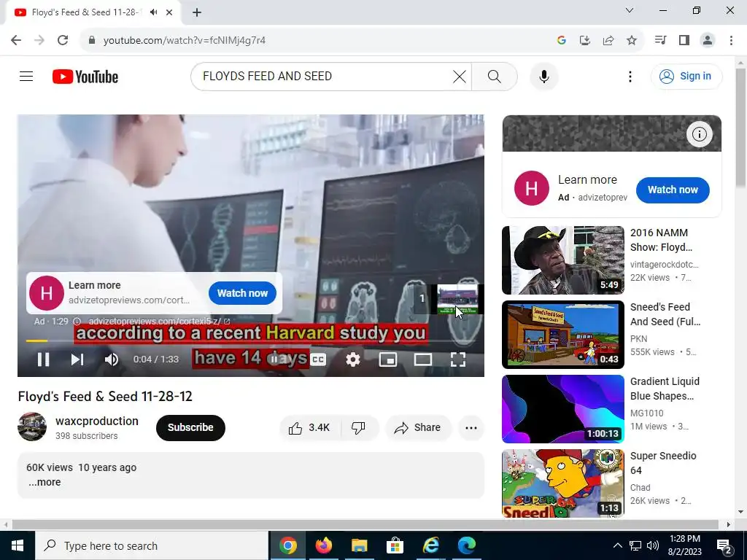Bookmark this page with star
The image size is (747, 560).
tap(631, 40)
